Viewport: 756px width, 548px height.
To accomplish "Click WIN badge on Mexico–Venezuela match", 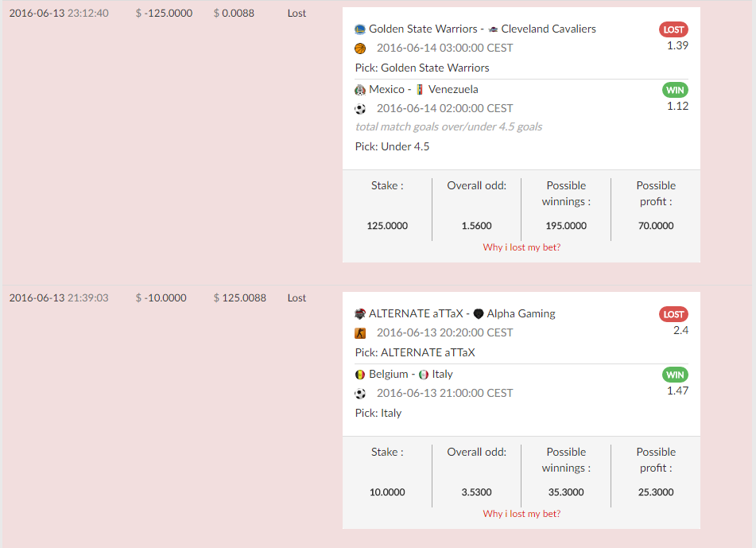I will coord(675,90).
